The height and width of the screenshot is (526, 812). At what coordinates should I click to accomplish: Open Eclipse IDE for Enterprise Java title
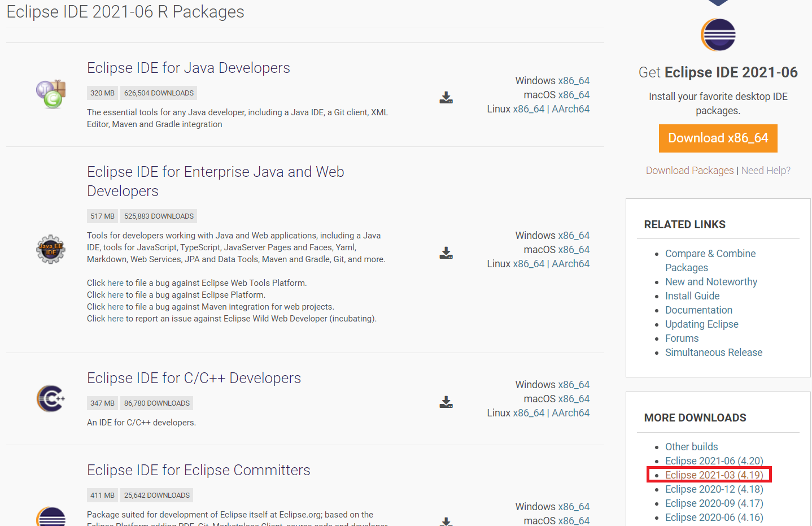[x=215, y=181]
